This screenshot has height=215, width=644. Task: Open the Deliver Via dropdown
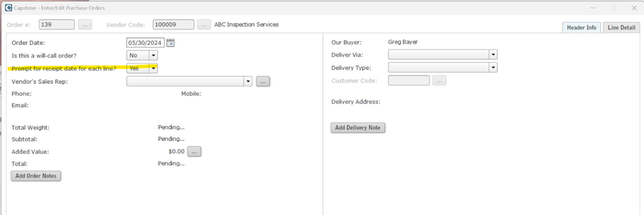(493, 54)
